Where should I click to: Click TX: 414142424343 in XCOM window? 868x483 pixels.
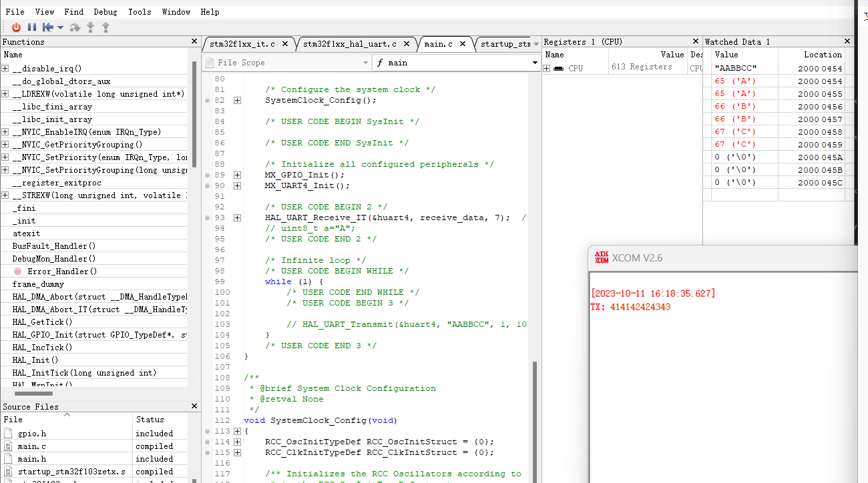630,307
